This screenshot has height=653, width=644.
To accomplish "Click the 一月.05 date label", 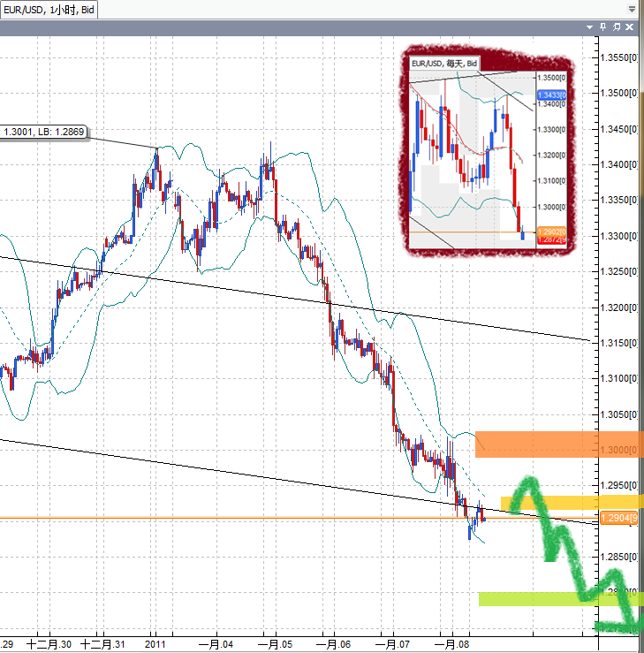I will (x=275, y=644).
